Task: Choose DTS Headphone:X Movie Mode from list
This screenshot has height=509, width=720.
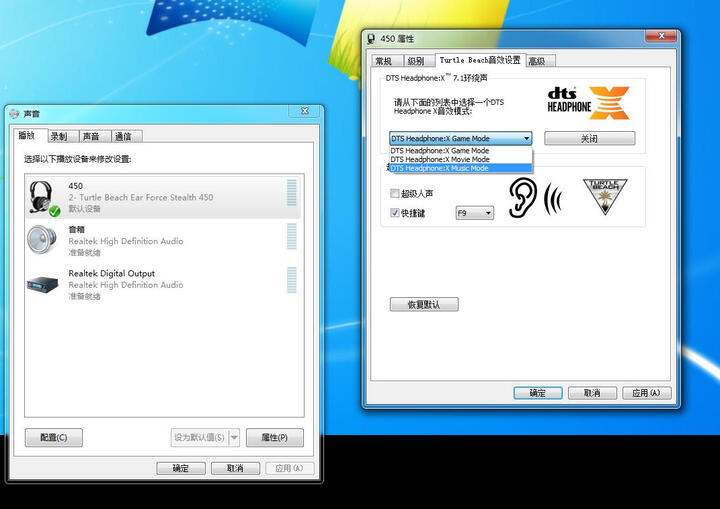Action: click(x=461, y=159)
